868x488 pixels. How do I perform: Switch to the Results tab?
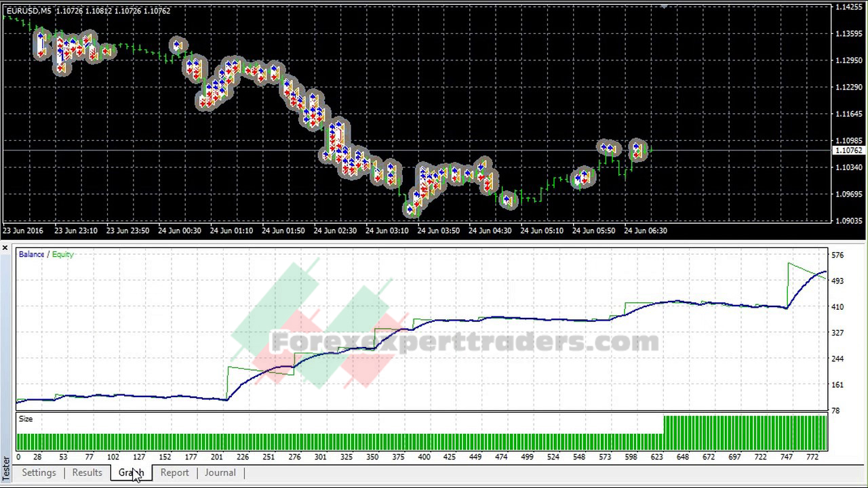87,472
